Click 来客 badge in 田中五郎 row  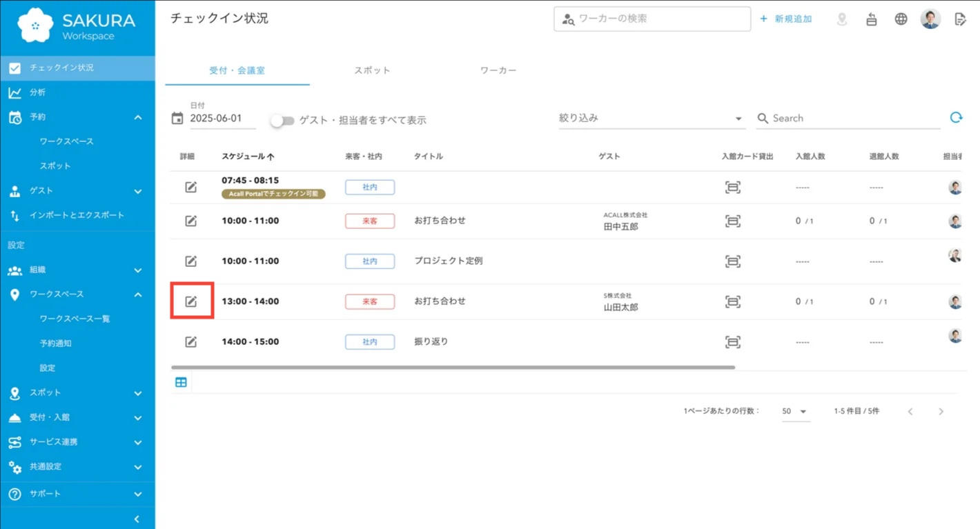(370, 221)
